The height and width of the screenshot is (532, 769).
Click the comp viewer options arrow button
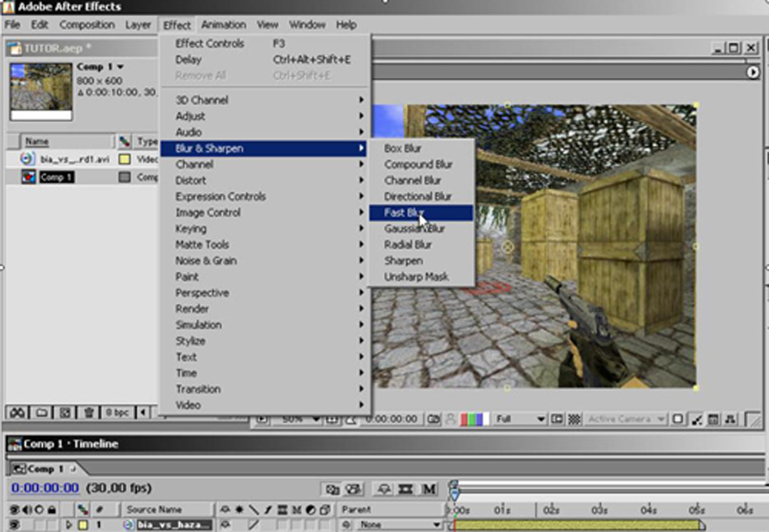click(x=753, y=72)
